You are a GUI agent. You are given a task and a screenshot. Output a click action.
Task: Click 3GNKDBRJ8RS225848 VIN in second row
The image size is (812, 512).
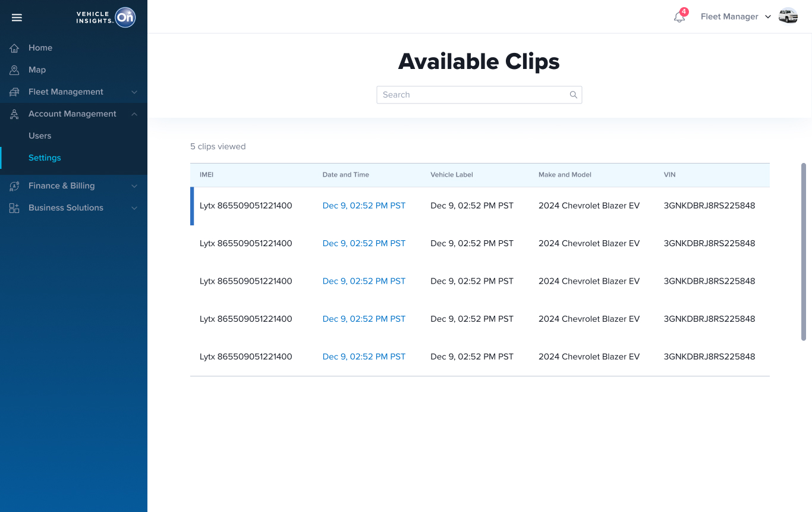pyautogui.click(x=709, y=243)
